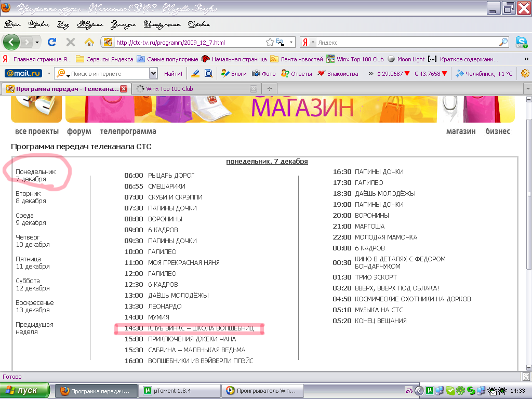Open Фото on the mail.ru toolbar
The image size is (532, 399).
coord(264,74)
